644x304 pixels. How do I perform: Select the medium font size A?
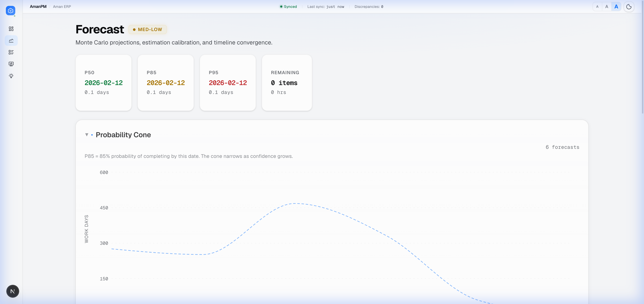click(606, 7)
